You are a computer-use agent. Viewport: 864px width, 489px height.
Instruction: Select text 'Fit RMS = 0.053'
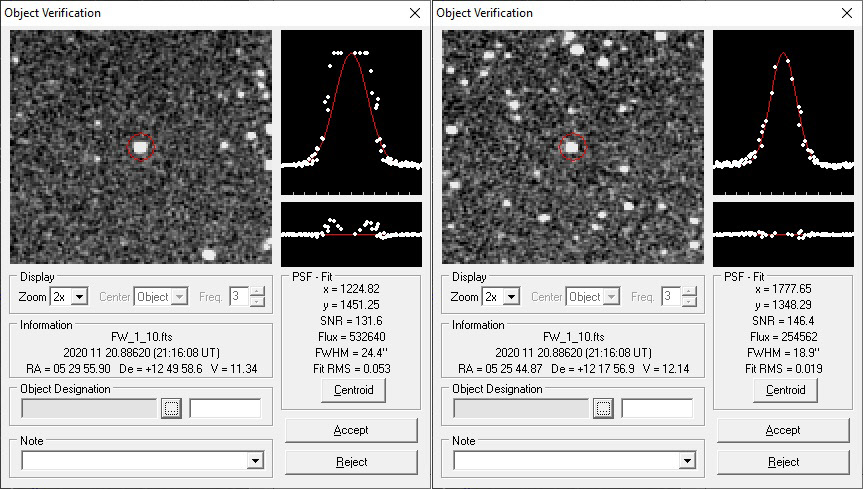click(x=352, y=369)
